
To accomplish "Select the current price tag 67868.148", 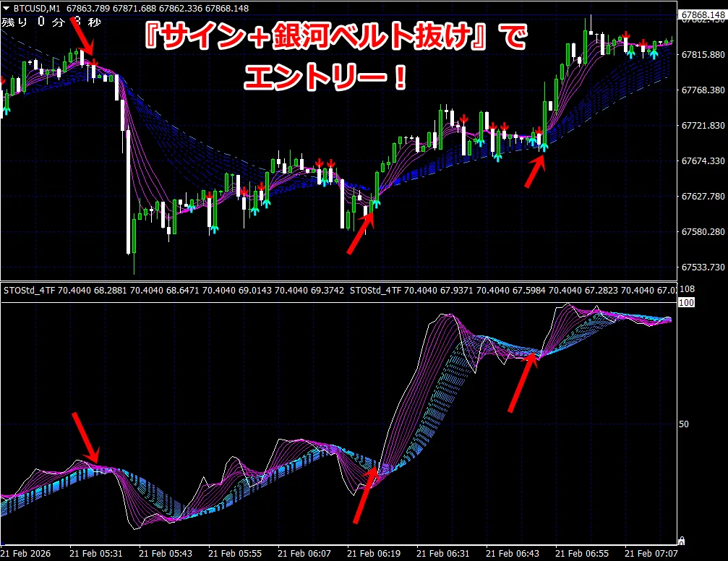I will [x=703, y=15].
